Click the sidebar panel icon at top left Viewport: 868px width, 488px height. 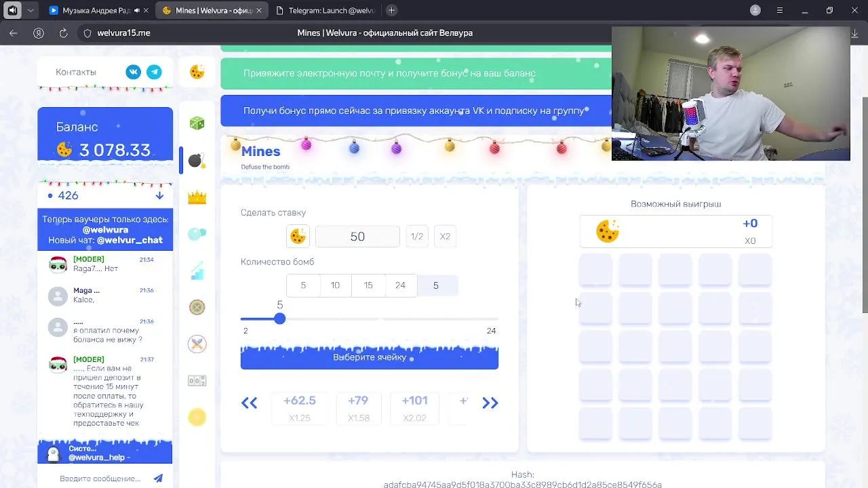13,10
